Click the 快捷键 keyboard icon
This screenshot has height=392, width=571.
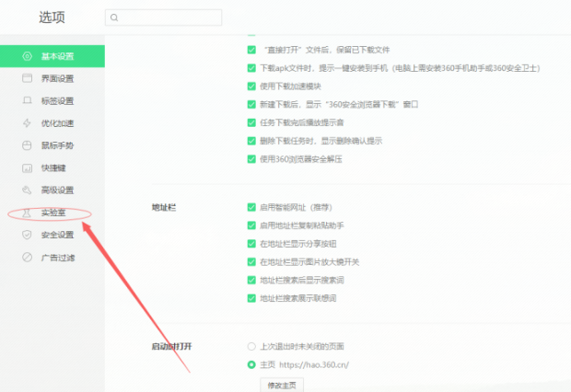tap(27, 168)
